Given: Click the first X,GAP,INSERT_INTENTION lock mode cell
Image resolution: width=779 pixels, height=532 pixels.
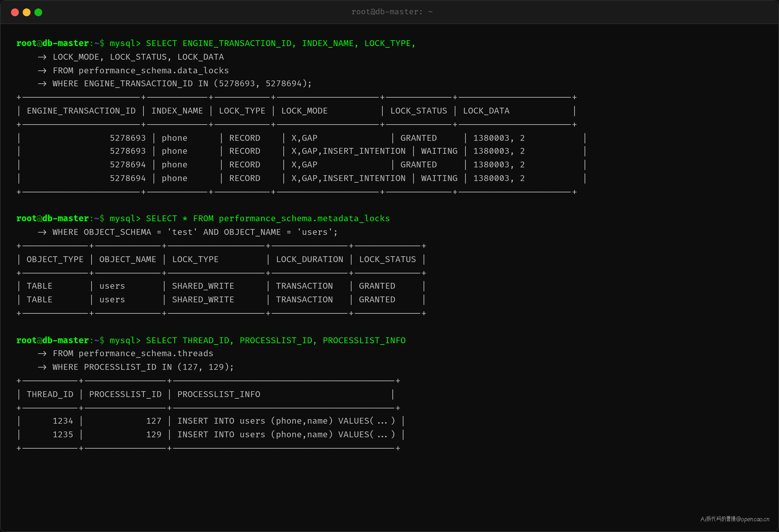Looking at the screenshot, I should (348, 151).
